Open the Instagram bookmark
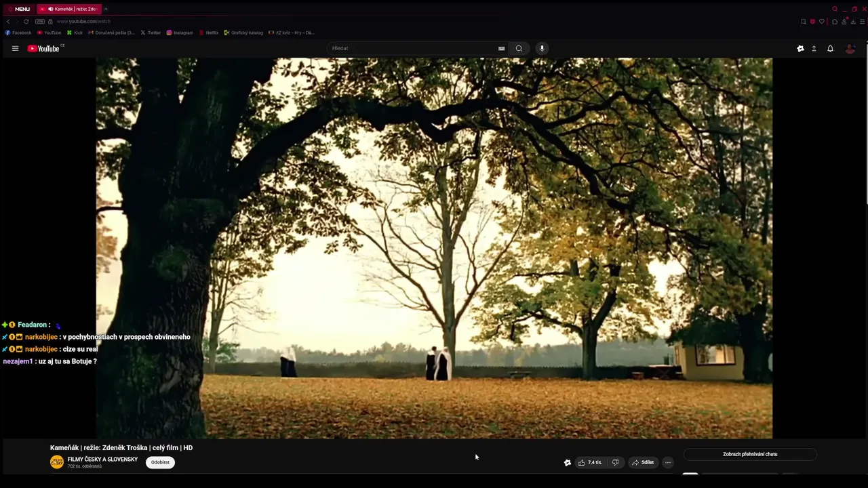The height and width of the screenshot is (488, 868). click(x=180, y=33)
